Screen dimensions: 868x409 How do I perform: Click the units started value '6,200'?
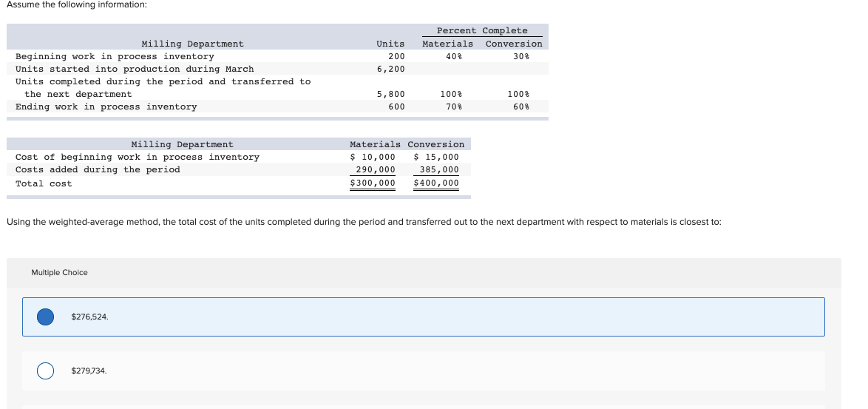(391, 70)
